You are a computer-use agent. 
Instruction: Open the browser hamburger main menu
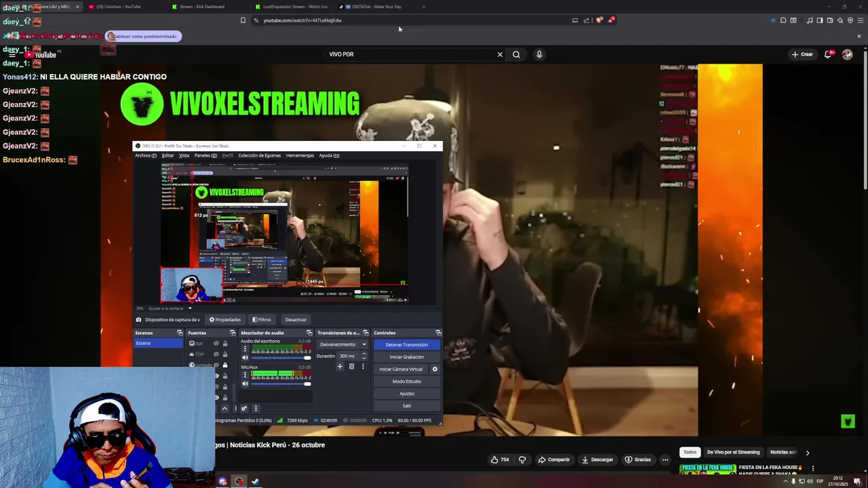pyautogui.click(x=860, y=20)
